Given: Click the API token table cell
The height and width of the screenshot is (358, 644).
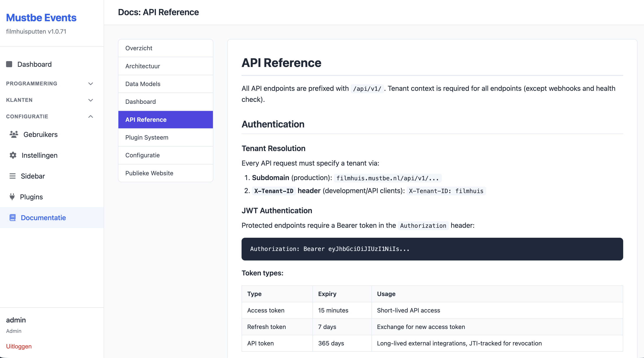Looking at the screenshot, I should pos(277,343).
